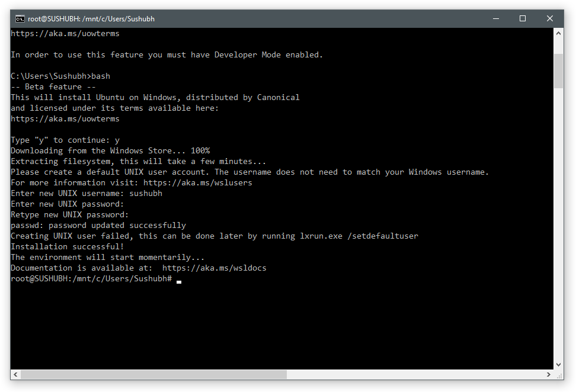Screen dimensions: 576x392
Task: Click the 'C:\Users\Sushubh>bash' command line
Action: pos(60,76)
